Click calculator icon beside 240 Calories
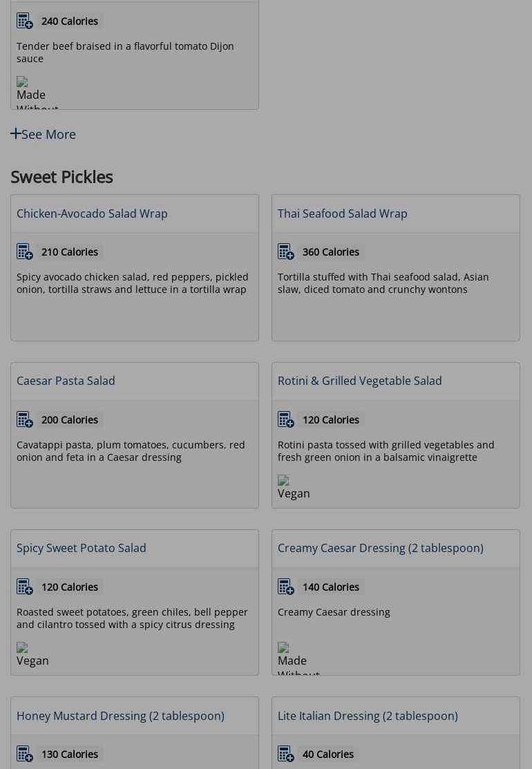The height and width of the screenshot is (769, 532). 25,21
